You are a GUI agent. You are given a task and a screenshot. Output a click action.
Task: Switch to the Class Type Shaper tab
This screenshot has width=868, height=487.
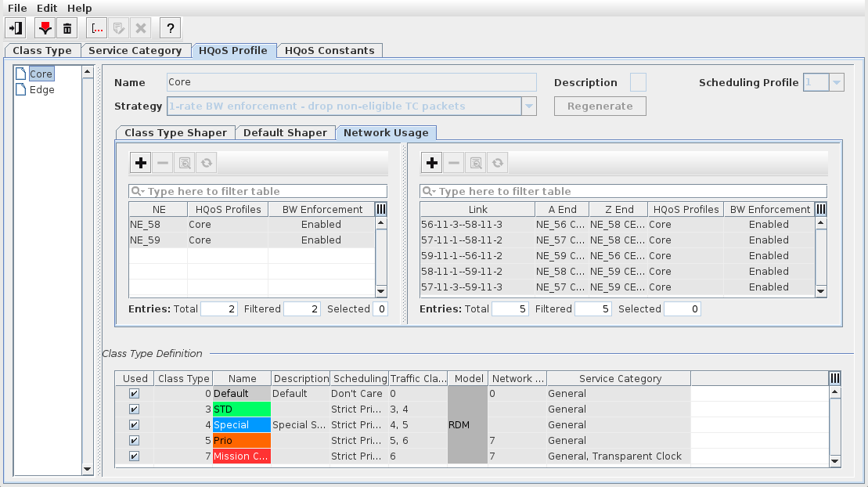coord(175,132)
